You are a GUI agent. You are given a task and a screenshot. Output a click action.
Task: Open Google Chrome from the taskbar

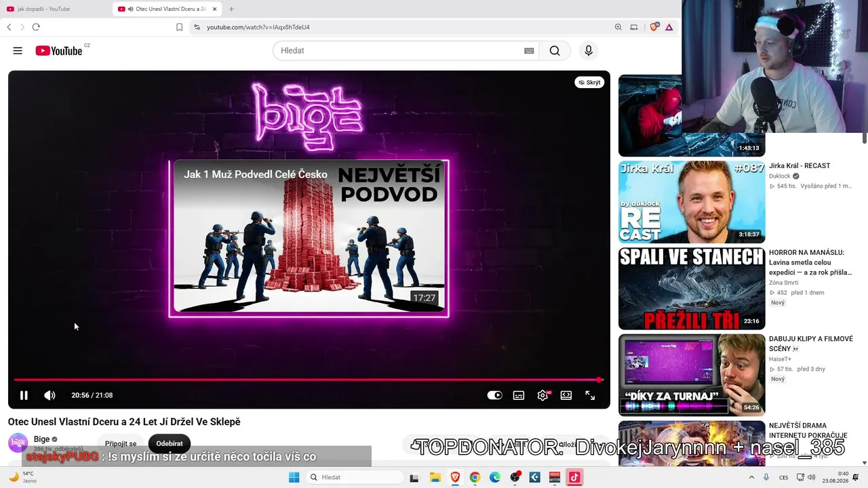(x=475, y=477)
